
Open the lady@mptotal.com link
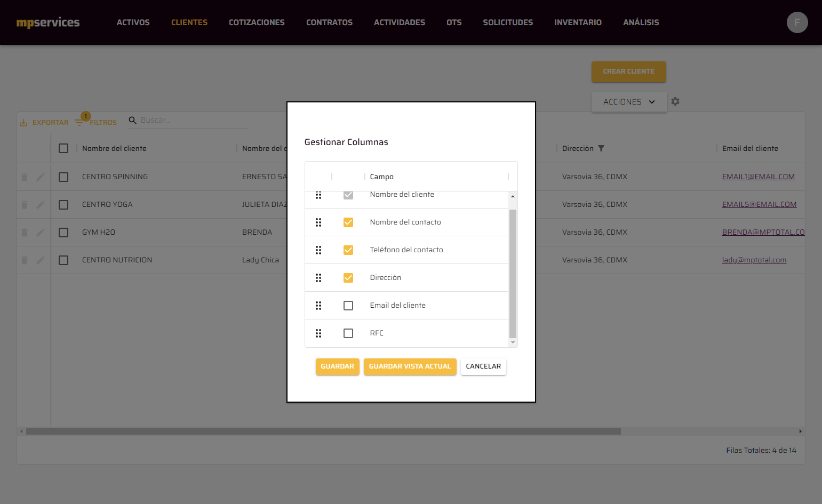(754, 260)
